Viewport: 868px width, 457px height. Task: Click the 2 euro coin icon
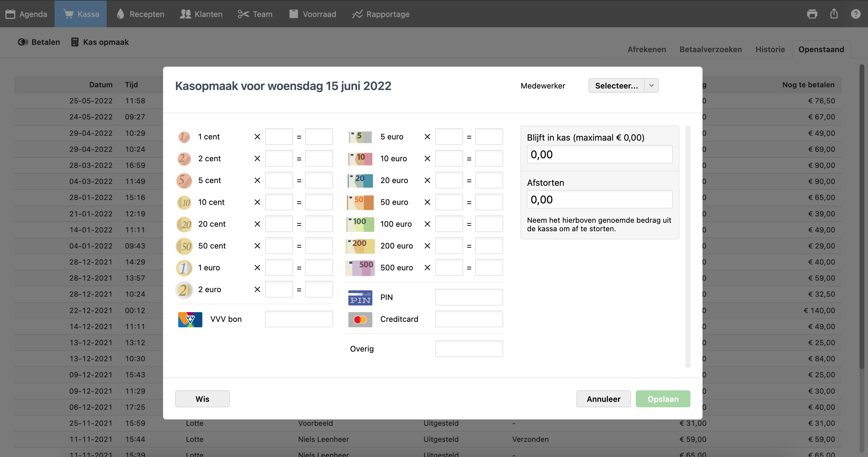[x=184, y=290]
